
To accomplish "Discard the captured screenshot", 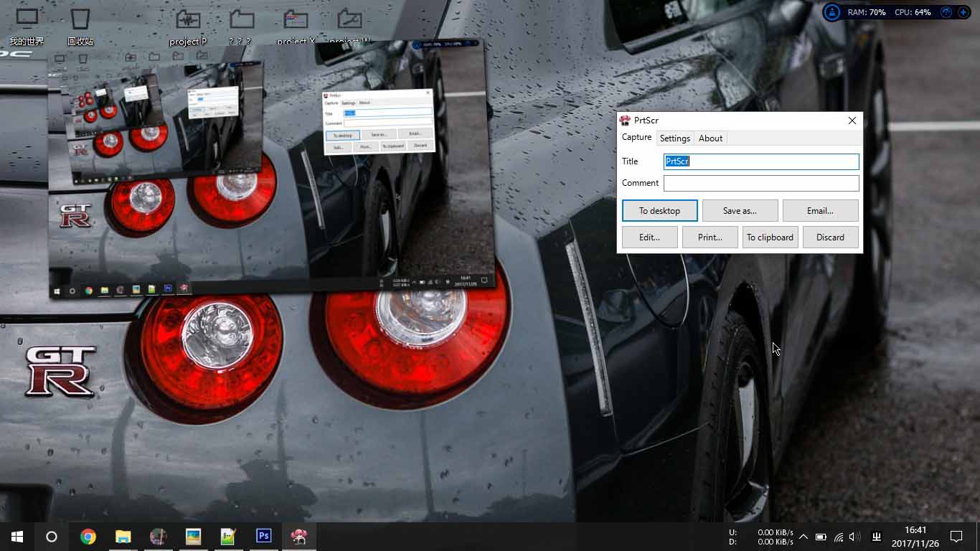I will 830,237.
